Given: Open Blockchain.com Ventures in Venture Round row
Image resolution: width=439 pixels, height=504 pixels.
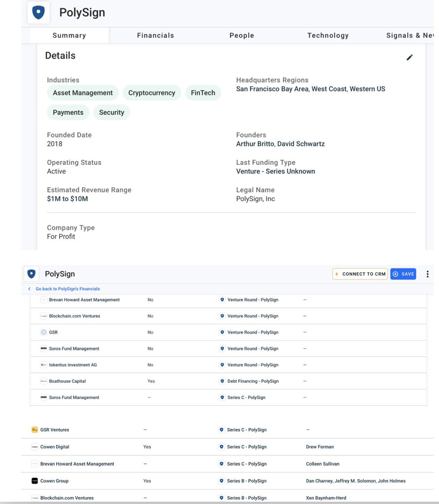Looking at the screenshot, I should click(x=75, y=316).
